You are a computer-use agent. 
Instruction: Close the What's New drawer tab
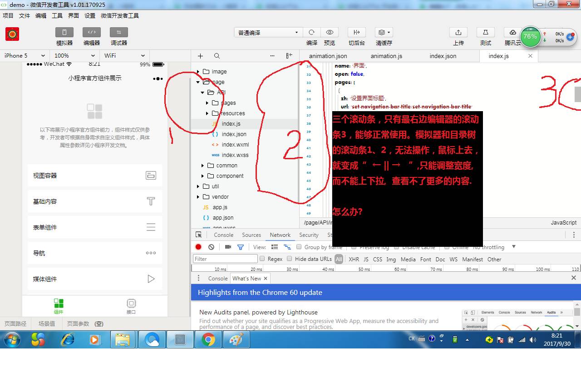click(x=266, y=278)
